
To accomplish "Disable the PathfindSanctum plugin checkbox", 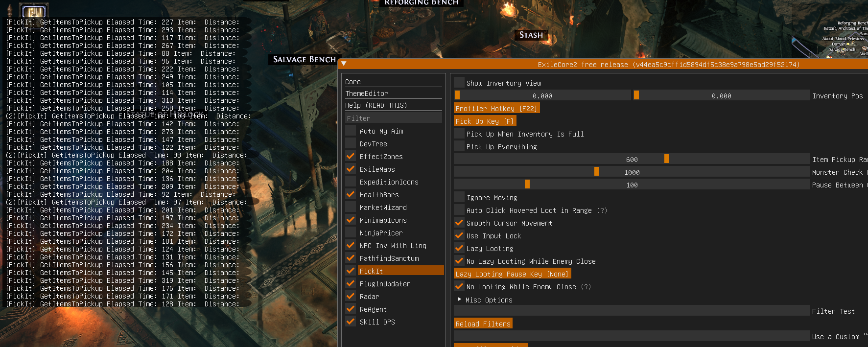I will tap(351, 258).
